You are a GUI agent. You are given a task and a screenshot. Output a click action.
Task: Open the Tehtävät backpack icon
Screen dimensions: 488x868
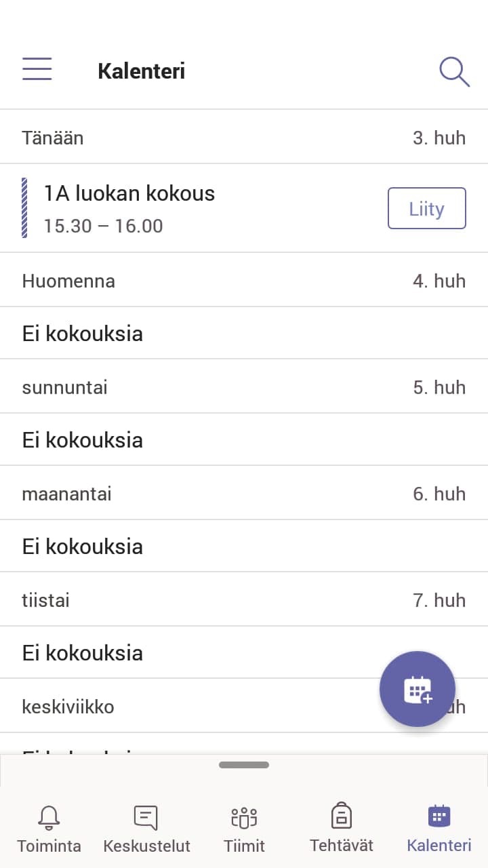point(341,816)
